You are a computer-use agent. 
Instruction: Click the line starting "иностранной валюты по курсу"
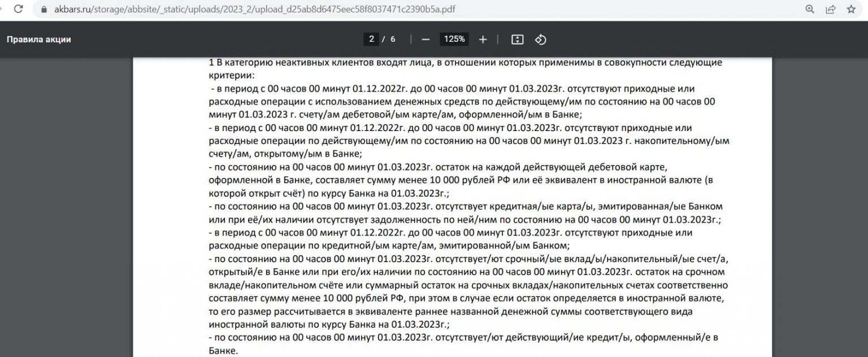pyautogui.click(x=329, y=324)
